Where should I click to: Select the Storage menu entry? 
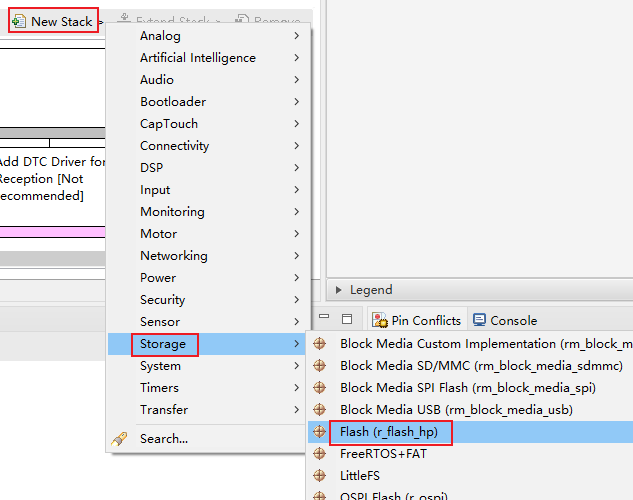tap(163, 344)
